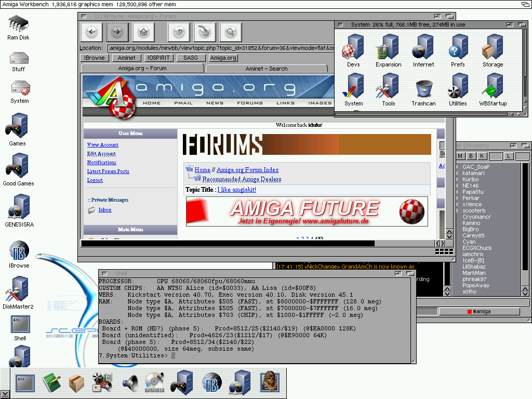Open the Ram Disk desktop icon

coord(18,28)
